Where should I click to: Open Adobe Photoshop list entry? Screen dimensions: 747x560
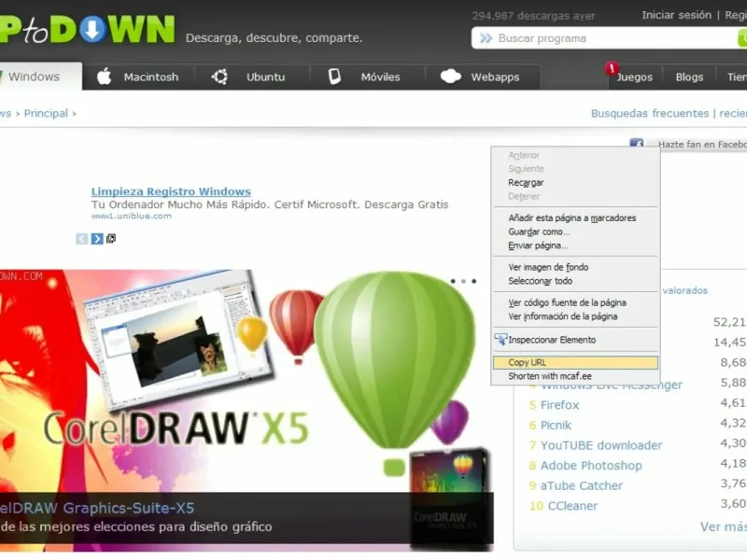[591, 465]
